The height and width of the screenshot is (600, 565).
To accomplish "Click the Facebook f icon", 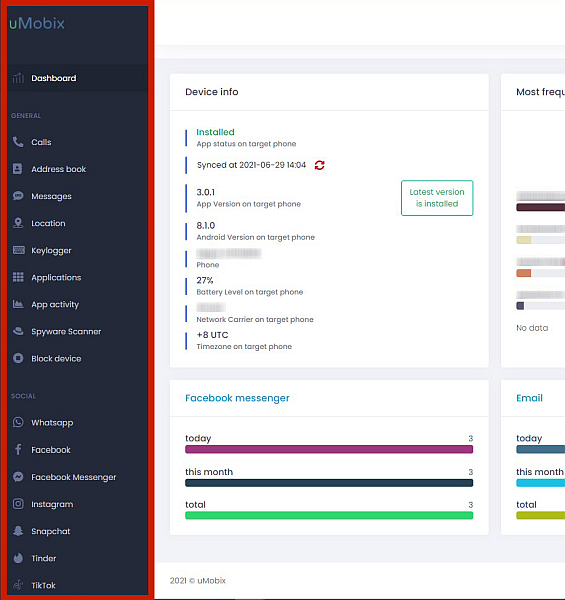I will (x=18, y=449).
